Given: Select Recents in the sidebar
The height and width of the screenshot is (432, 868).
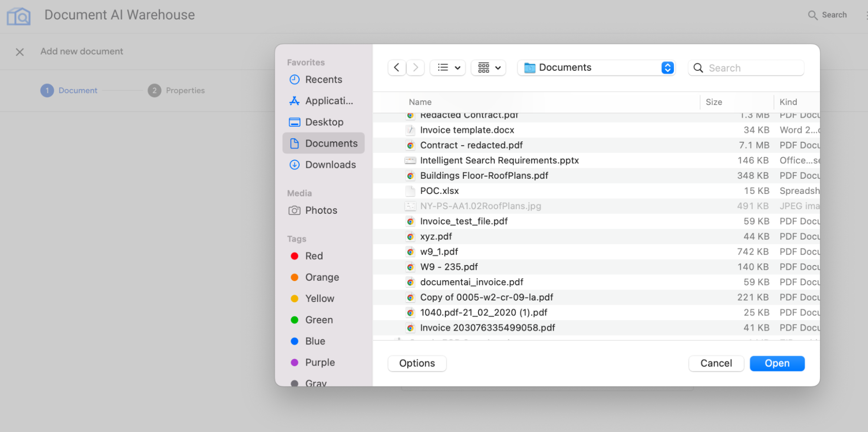Looking at the screenshot, I should (x=323, y=79).
